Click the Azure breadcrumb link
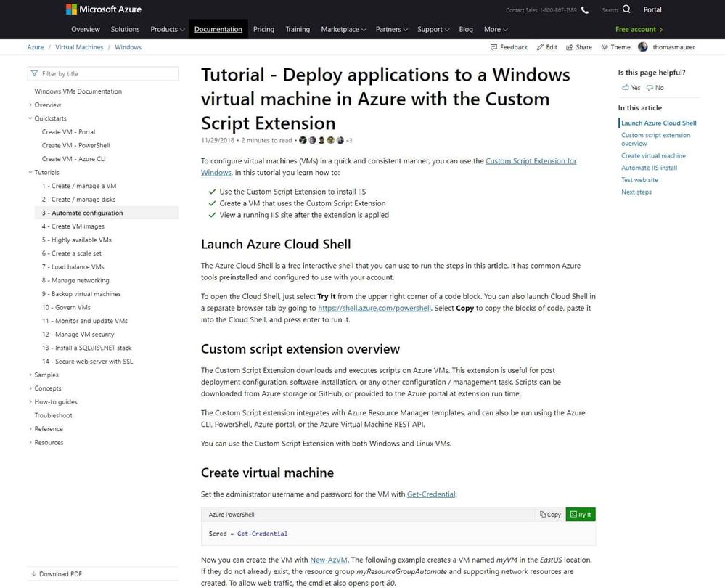The image size is (725, 588). coord(35,47)
